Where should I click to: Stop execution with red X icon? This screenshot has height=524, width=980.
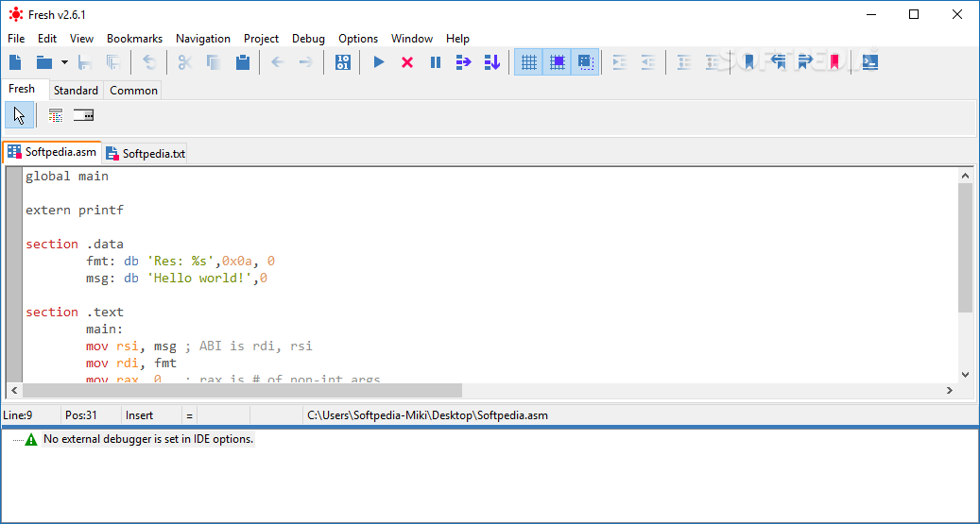[407, 61]
